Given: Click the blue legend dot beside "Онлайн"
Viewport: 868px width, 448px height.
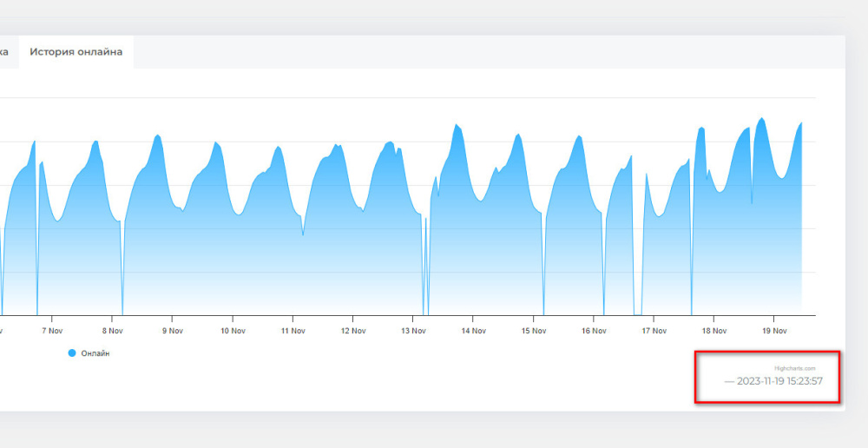Looking at the screenshot, I should pyautogui.click(x=72, y=353).
